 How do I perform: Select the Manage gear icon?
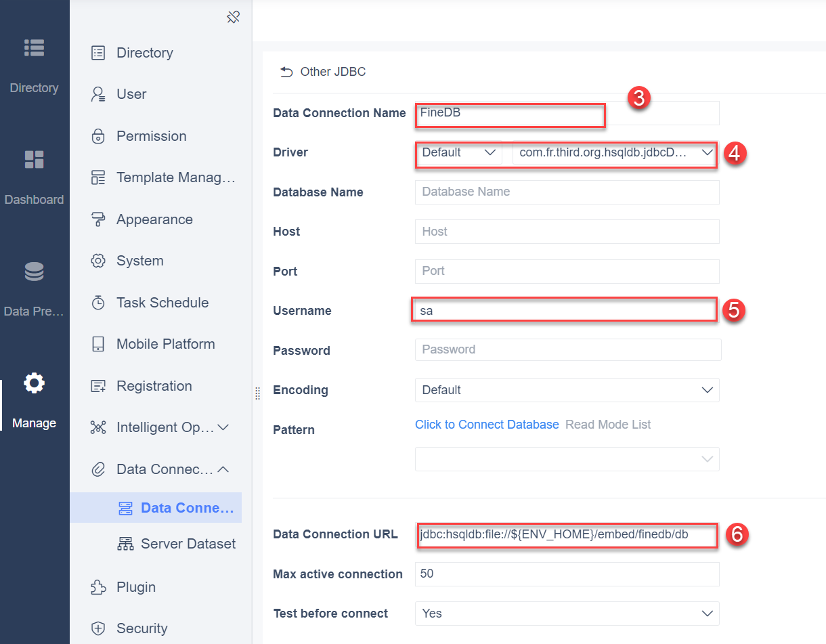(34, 383)
